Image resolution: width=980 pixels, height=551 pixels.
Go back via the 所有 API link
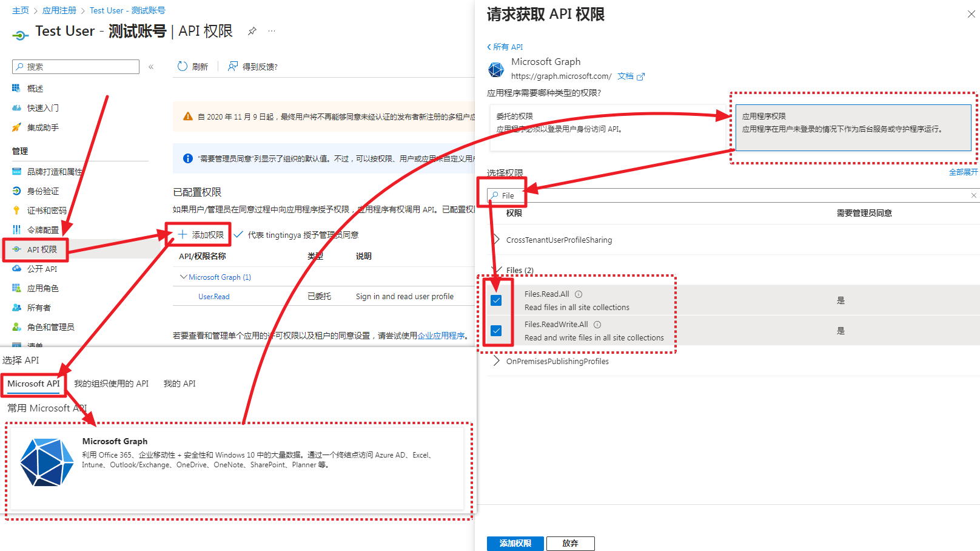505,46
